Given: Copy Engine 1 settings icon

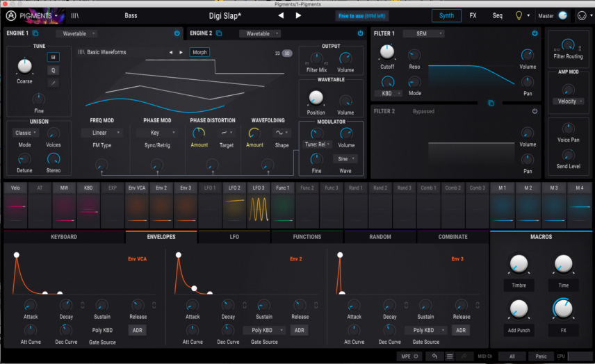Looking at the screenshot, I should pos(35,33).
